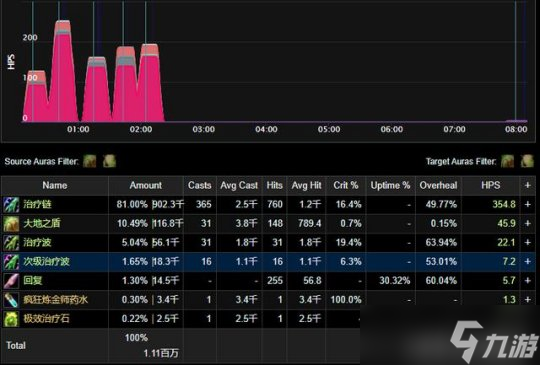Viewport: 540px width, 365px height.
Task: Click the 回复 ability icon
Action: [11, 281]
